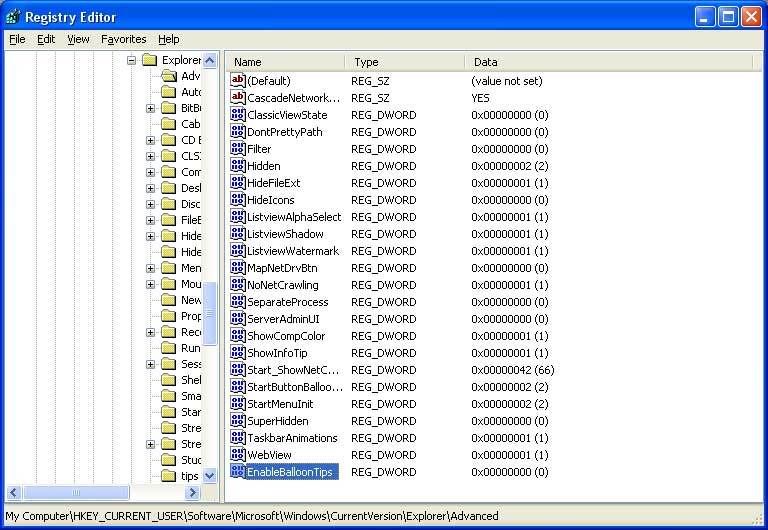Expand the BitB key node
The image size is (768, 530).
coord(150,108)
